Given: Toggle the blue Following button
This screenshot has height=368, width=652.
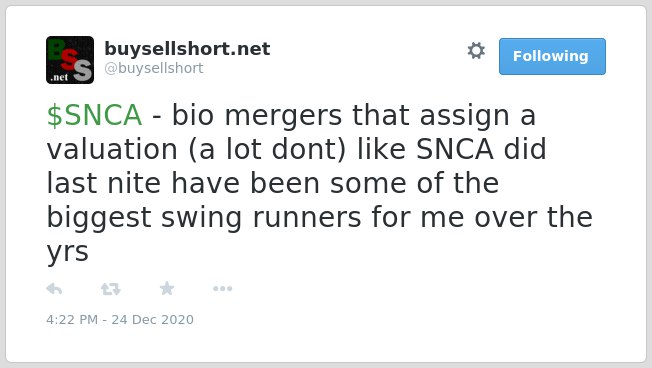Looking at the screenshot, I should coord(552,57).
